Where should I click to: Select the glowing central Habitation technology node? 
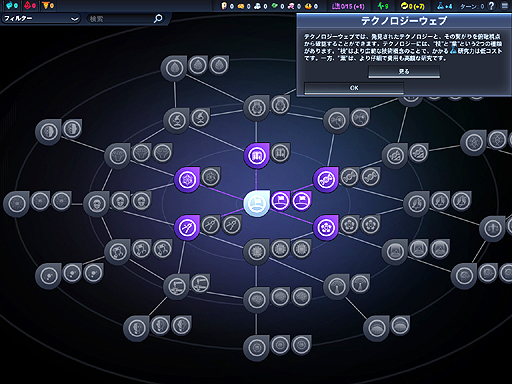[x=256, y=203]
